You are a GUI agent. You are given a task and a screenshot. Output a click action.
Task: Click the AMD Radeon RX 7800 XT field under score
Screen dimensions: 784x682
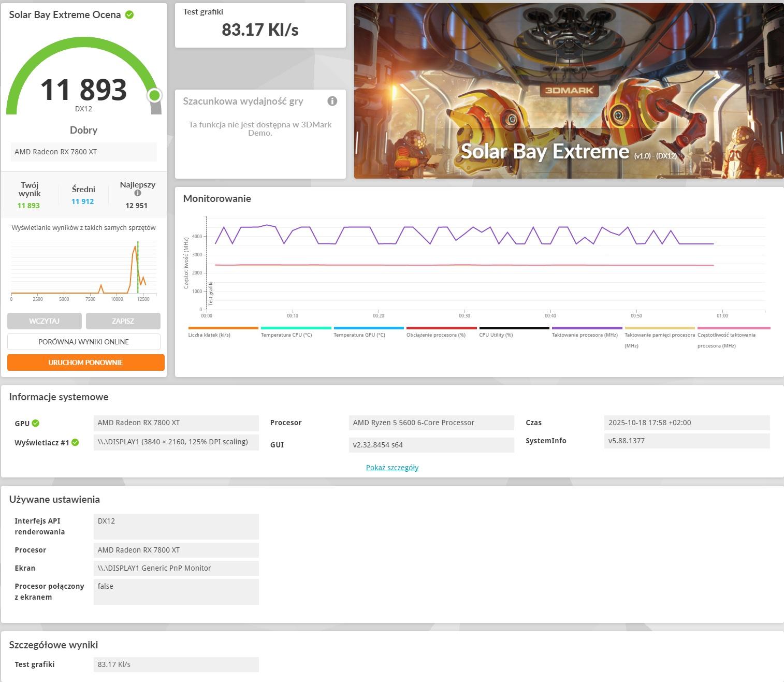coord(84,152)
